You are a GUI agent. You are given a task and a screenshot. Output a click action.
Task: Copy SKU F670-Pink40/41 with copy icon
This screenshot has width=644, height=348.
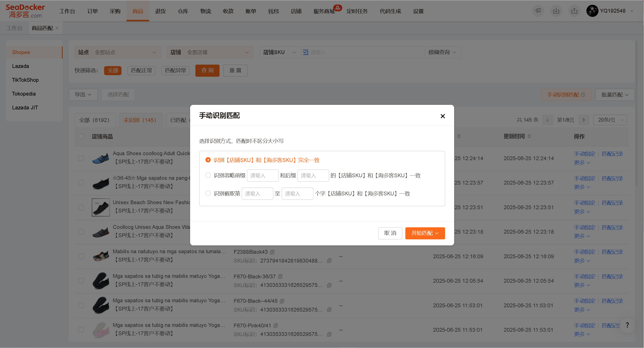pos(276,326)
